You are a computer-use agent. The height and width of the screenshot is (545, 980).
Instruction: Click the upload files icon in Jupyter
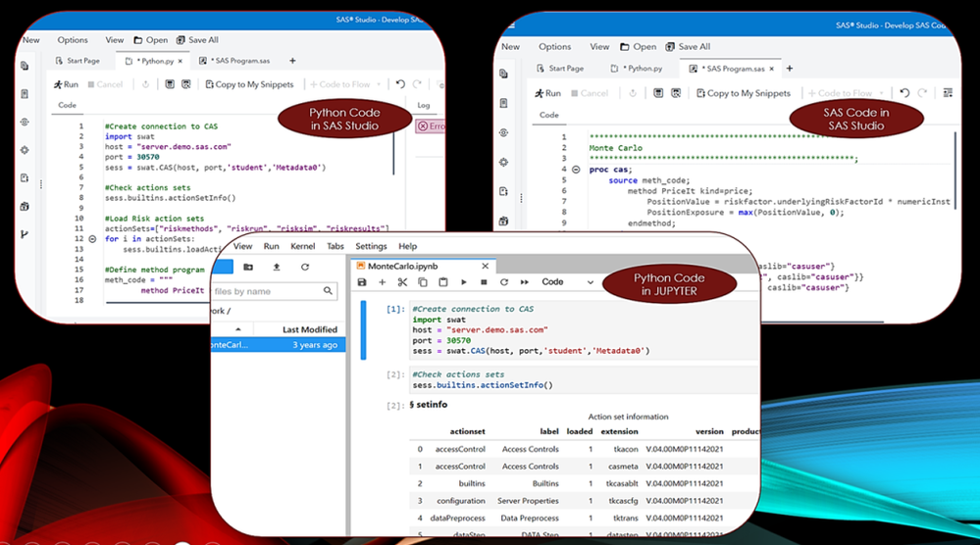[277, 267]
